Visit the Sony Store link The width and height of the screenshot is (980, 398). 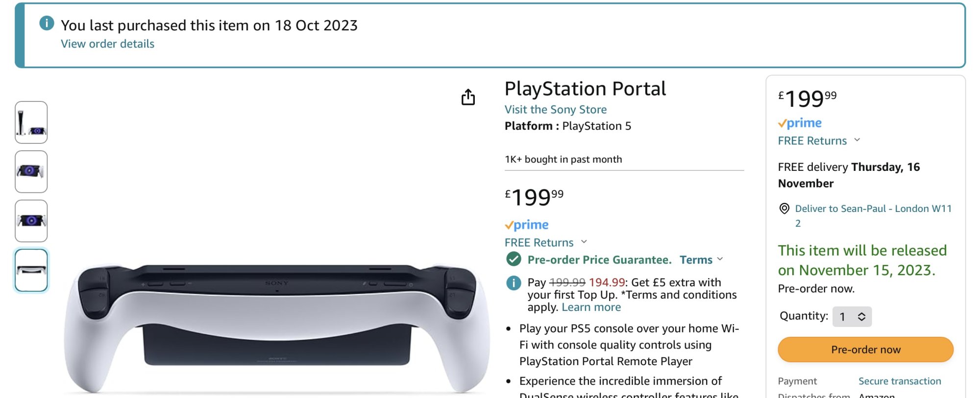[556, 110]
